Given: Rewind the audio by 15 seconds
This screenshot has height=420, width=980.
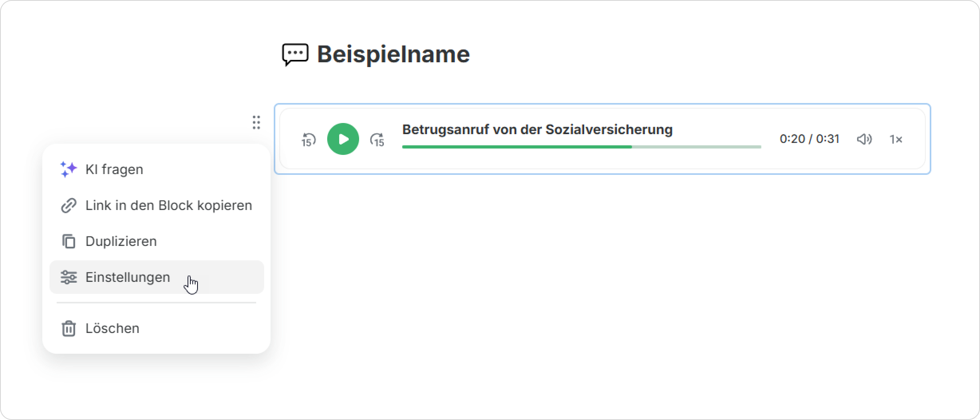Looking at the screenshot, I should (308, 140).
